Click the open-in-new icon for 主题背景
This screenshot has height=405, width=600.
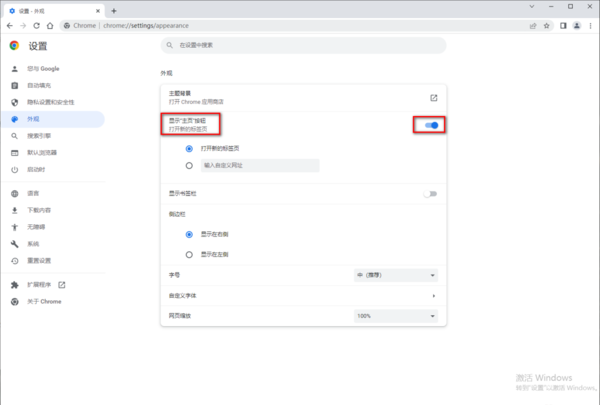pos(434,98)
